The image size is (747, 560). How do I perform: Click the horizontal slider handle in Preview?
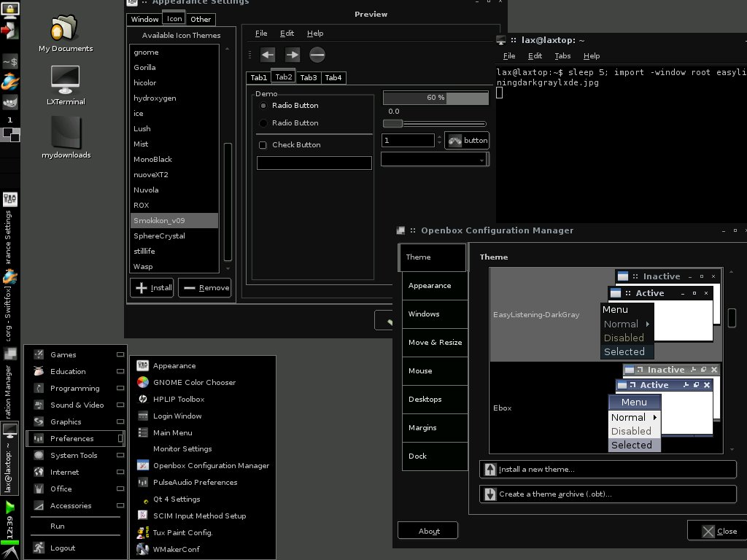pyautogui.click(x=393, y=124)
